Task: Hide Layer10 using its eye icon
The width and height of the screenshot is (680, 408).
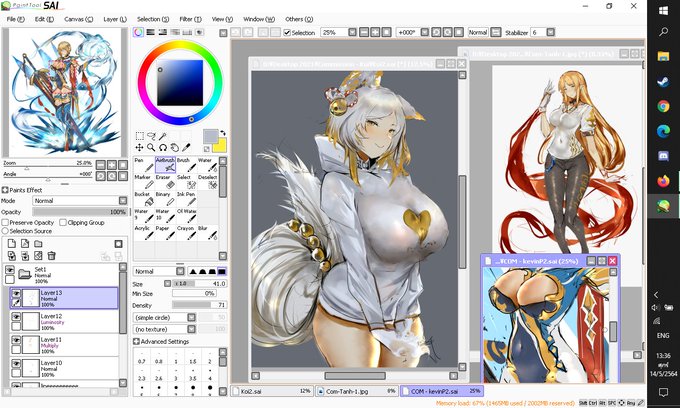Action: coord(16,364)
